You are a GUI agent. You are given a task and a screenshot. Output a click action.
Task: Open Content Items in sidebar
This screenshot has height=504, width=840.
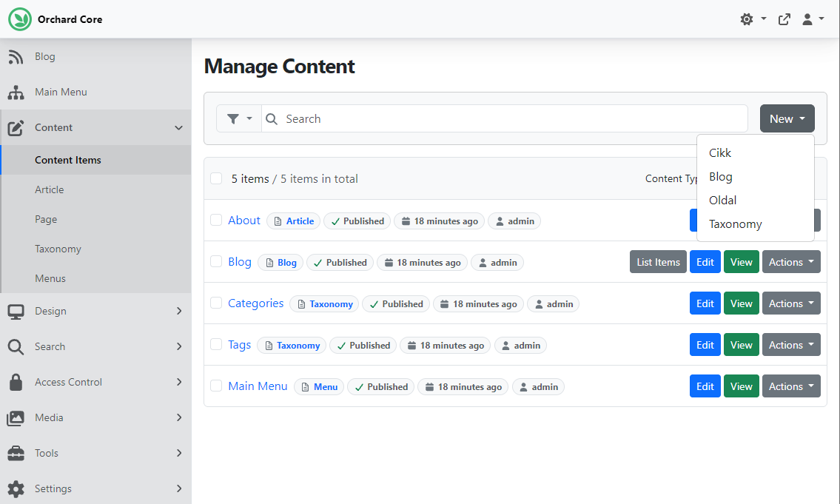[96, 160]
